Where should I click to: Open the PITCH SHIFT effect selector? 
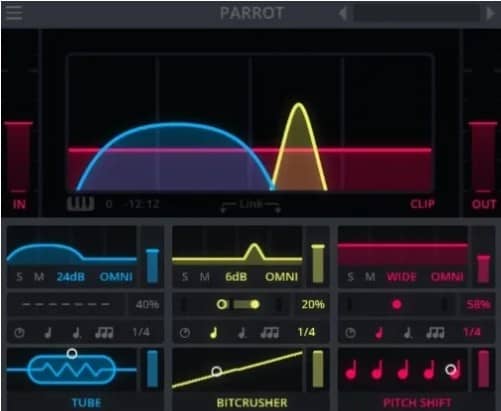(x=417, y=403)
